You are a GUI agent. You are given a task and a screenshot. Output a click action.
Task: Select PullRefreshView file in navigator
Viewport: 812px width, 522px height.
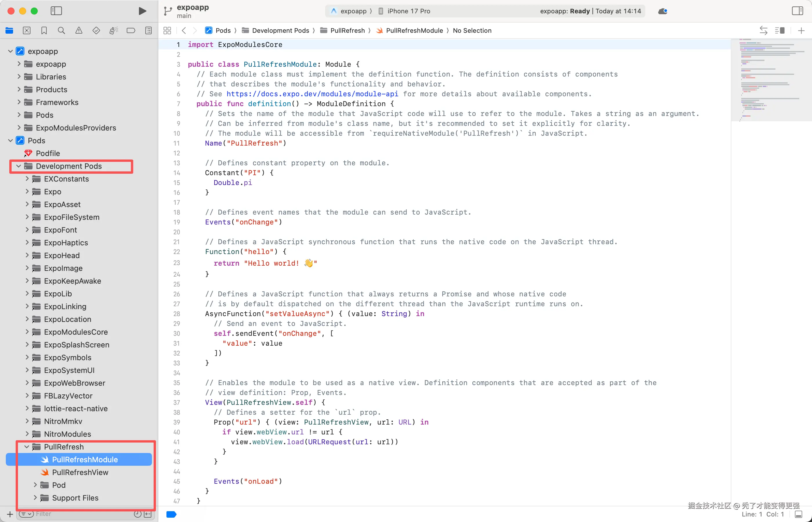pos(80,472)
